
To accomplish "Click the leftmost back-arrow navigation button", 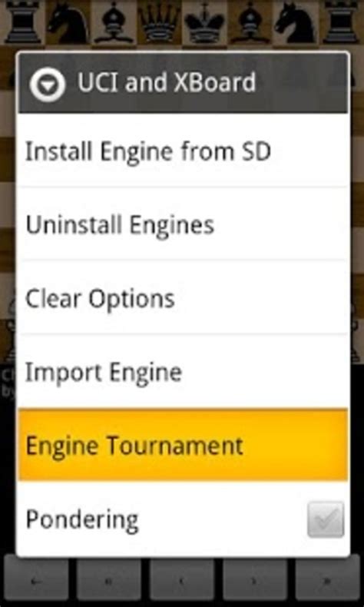I will (x=36, y=581).
